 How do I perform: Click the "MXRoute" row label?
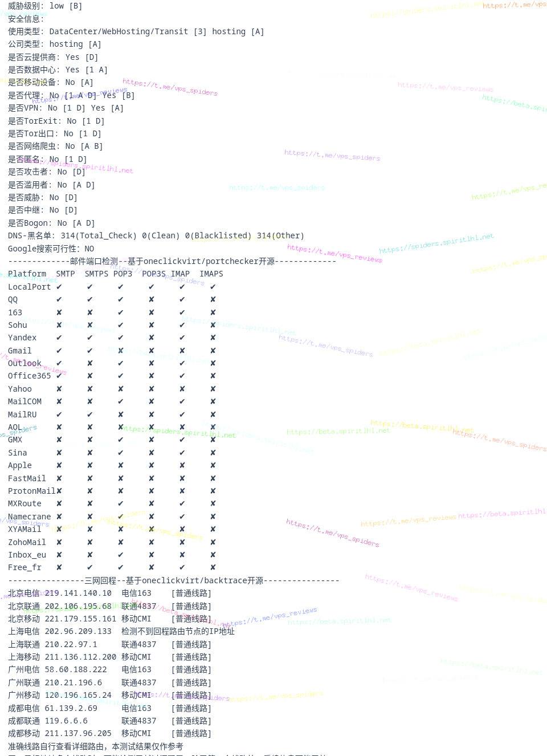pyautogui.click(x=25, y=503)
